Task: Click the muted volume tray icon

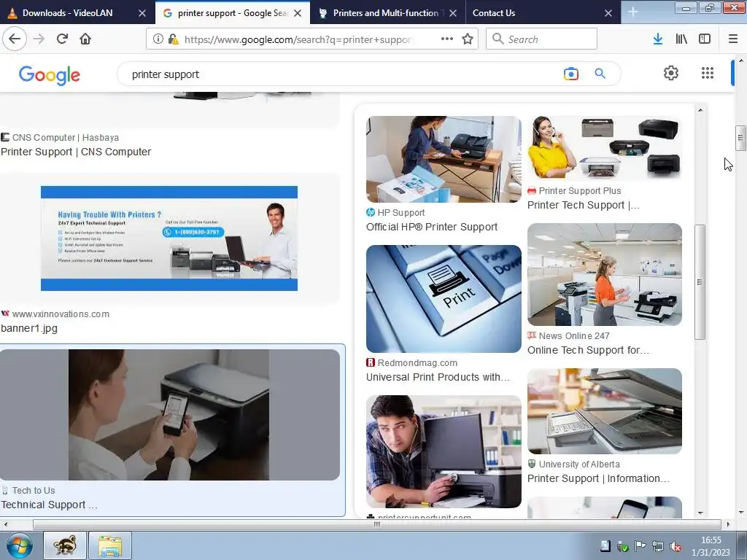Action: pyautogui.click(x=675, y=547)
